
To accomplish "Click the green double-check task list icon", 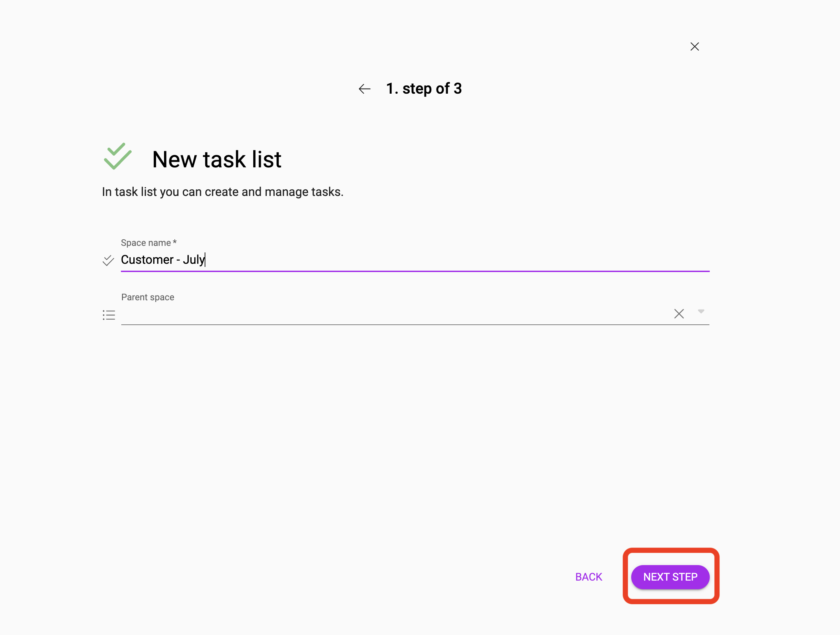I will click(118, 156).
